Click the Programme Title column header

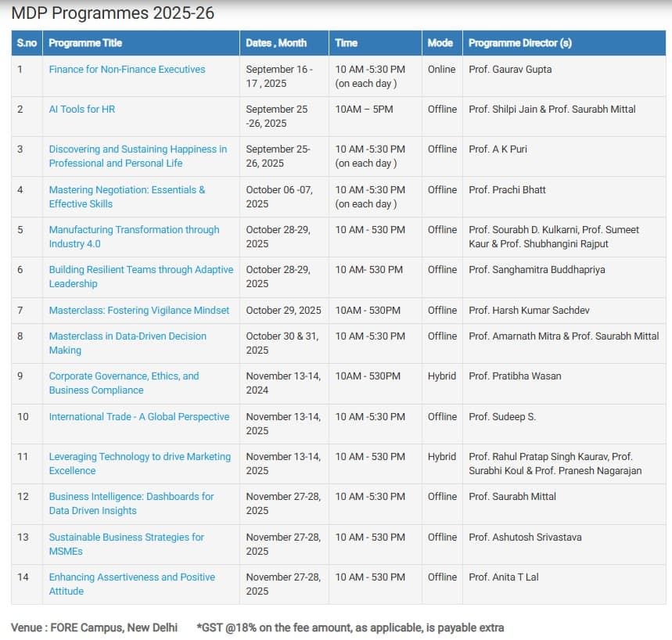point(85,43)
